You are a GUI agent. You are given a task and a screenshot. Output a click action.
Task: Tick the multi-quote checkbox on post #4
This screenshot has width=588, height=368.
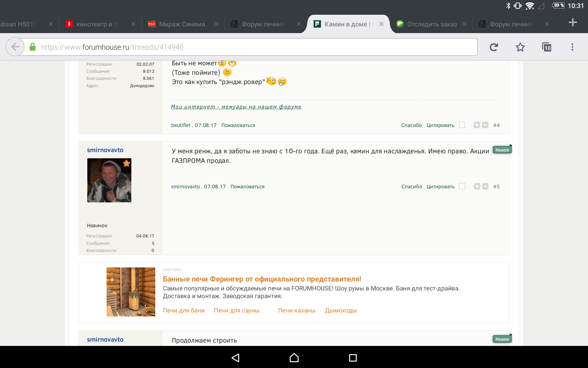[462, 125]
